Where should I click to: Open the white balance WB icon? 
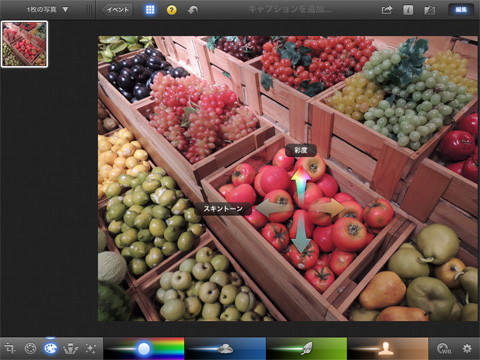coord(444,349)
